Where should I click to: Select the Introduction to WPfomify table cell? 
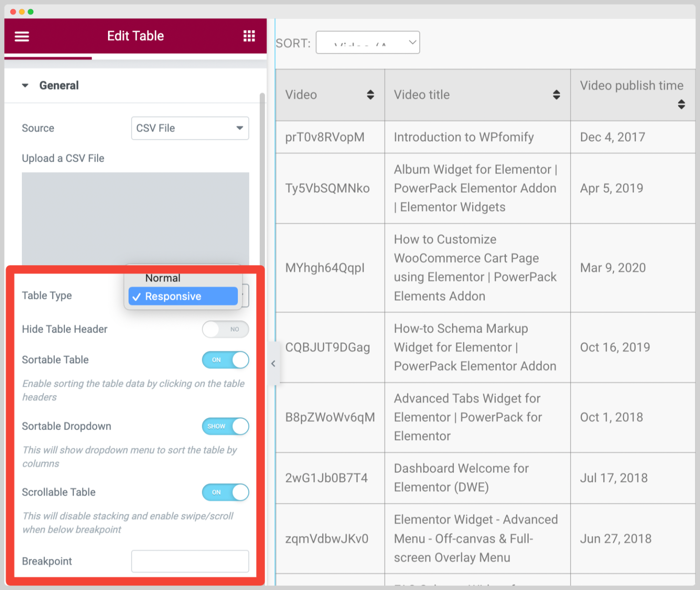point(463,137)
